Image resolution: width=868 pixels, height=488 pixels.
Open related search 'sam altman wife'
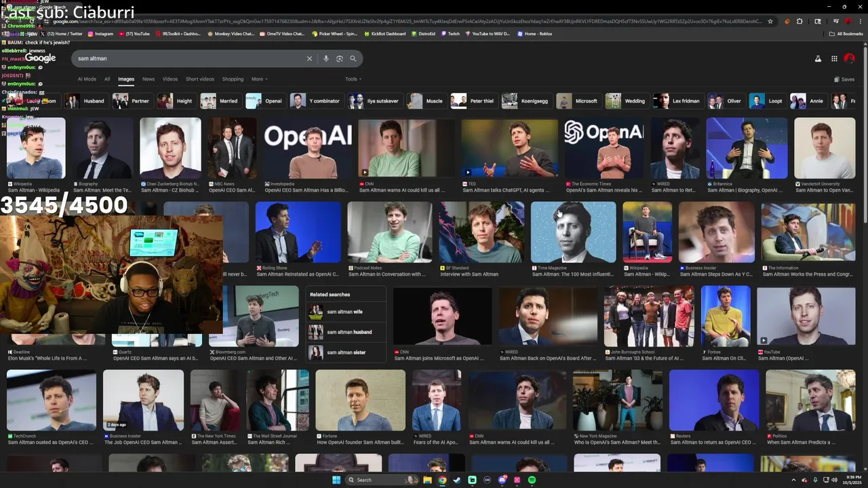click(x=346, y=312)
